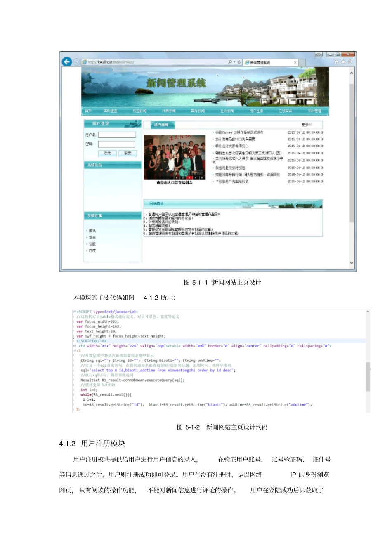The width and height of the screenshot is (392, 555).
Task: Open the "形象秀" news headline
Action: pyautogui.click(x=232, y=182)
